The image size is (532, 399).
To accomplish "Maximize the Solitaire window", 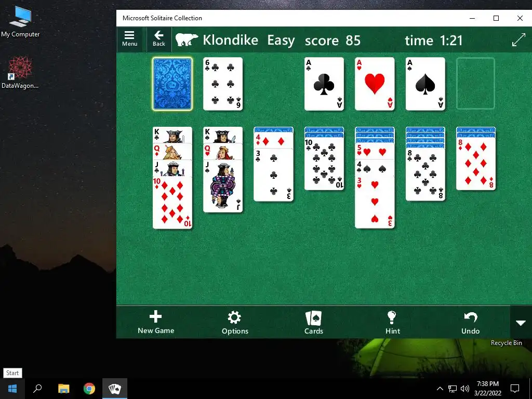I will click(496, 18).
